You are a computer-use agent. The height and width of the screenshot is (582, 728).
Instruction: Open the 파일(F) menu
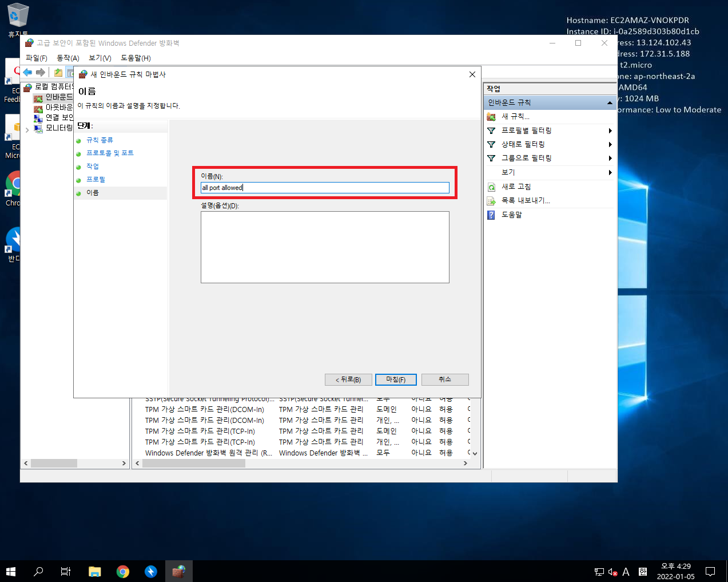[x=36, y=58]
